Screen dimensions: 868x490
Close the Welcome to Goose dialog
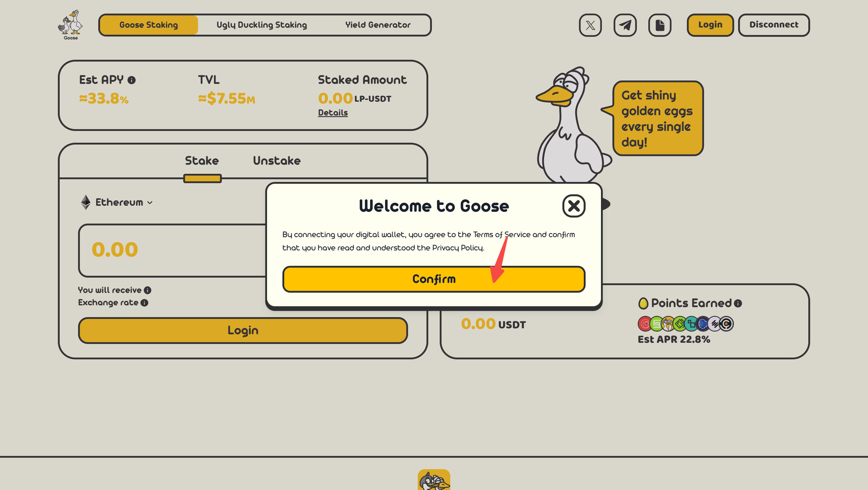(x=574, y=206)
